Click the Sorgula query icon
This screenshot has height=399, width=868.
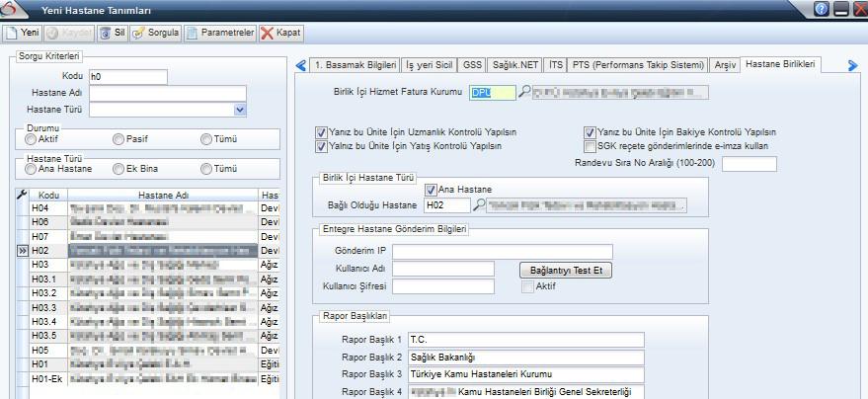coord(139,33)
